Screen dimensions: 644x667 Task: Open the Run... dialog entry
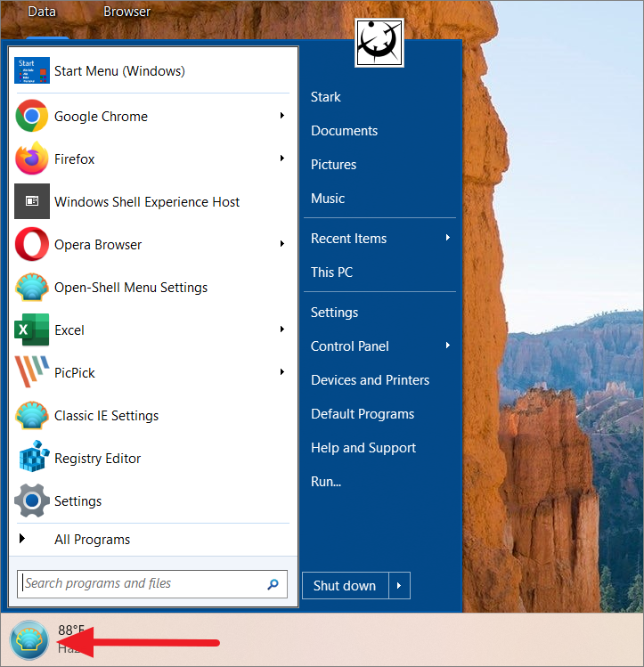tap(326, 482)
